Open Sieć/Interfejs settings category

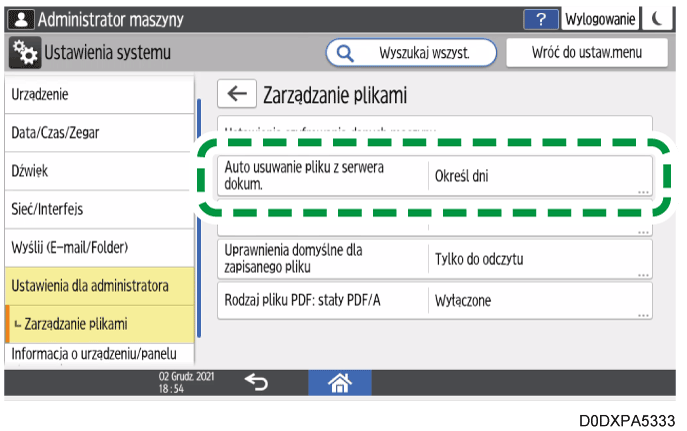click(x=97, y=209)
